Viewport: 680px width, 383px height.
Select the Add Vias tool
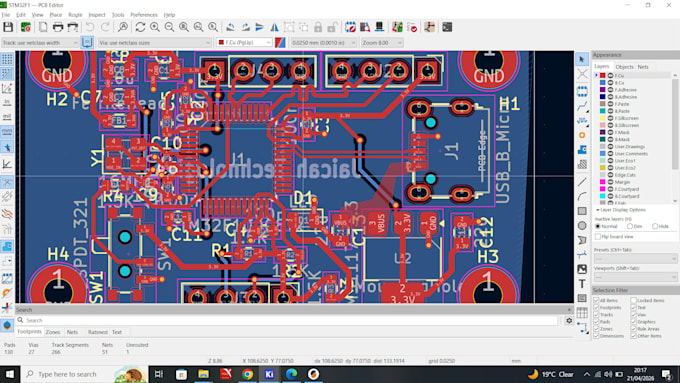click(582, 135)
